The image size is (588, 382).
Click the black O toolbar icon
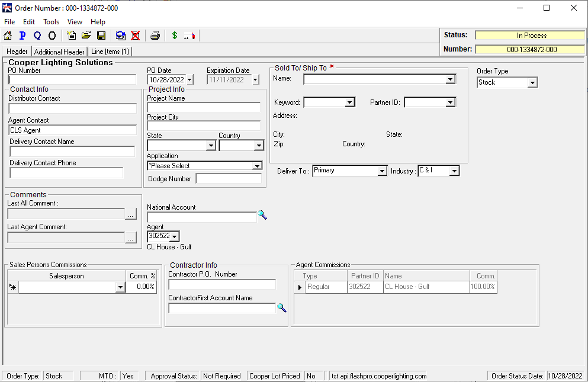(52, 36)
